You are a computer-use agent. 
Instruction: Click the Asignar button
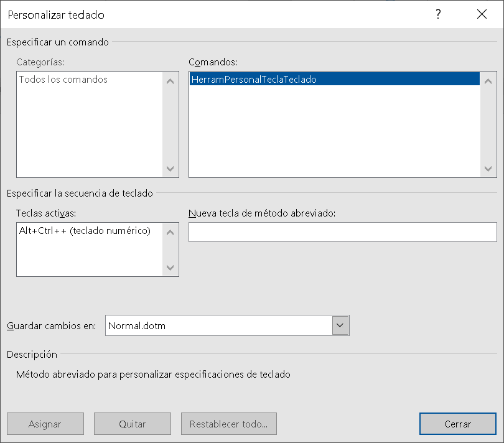pos(45,424)
